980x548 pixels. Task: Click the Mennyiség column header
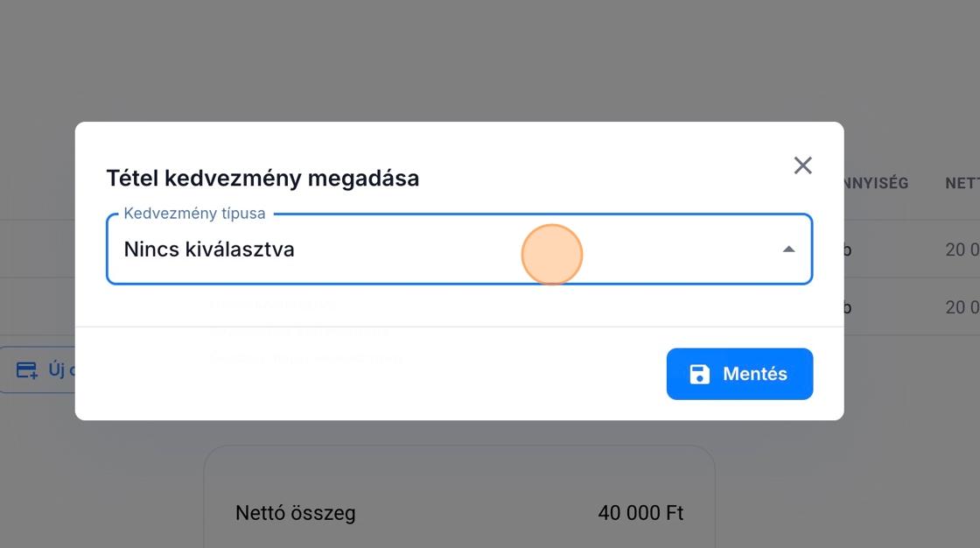point(876,184)
